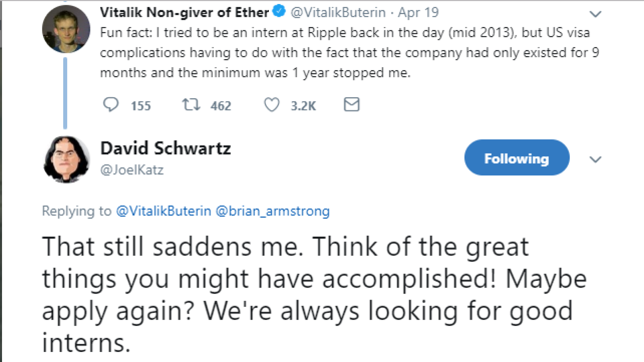Toggle the Following button
Screen dimensions: 644x362
517,158
